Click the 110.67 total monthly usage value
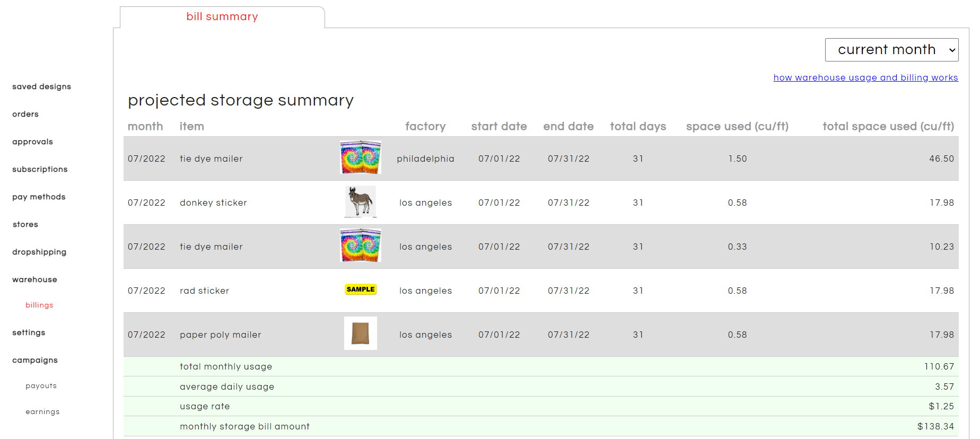The image size is (980, 439). pos(939,366)
